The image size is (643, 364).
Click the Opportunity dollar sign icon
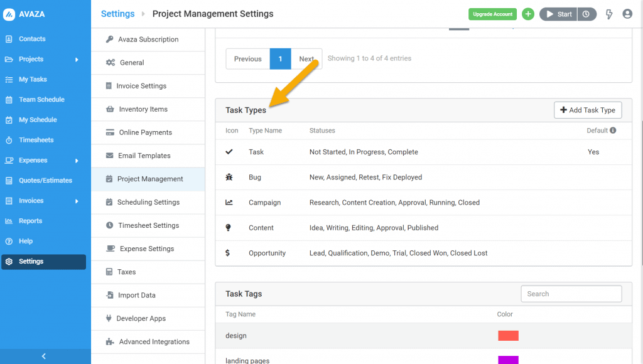(228, 253)
